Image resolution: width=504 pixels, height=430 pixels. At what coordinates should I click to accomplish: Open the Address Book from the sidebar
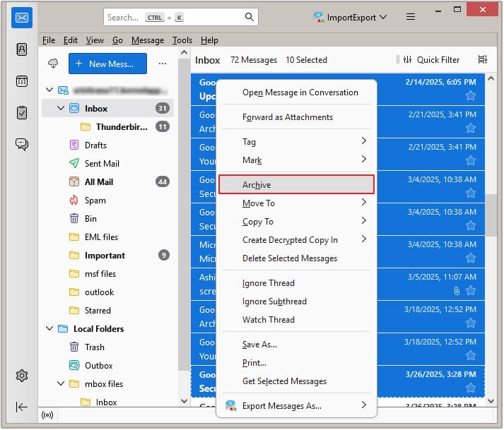coord(21,49)
